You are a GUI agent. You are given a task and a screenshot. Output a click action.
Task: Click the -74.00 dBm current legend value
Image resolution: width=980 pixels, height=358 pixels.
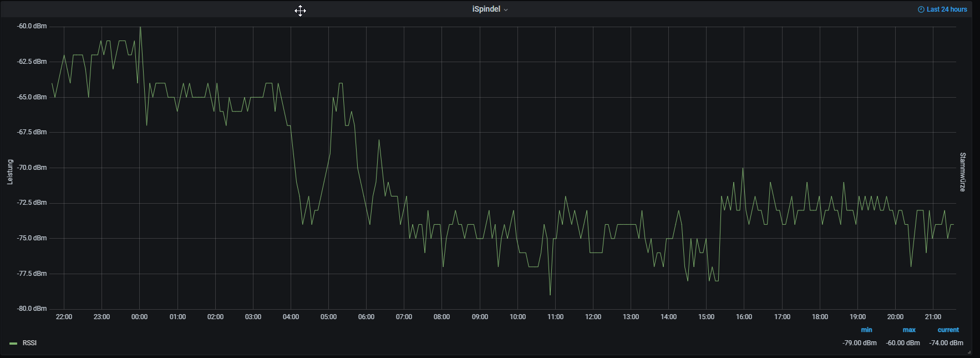946,343
